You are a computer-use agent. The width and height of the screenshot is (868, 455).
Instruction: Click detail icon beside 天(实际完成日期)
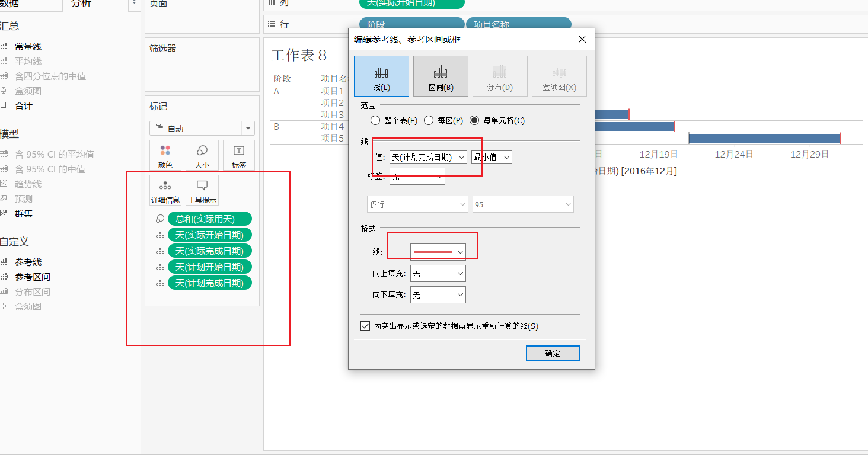[160, 251]
